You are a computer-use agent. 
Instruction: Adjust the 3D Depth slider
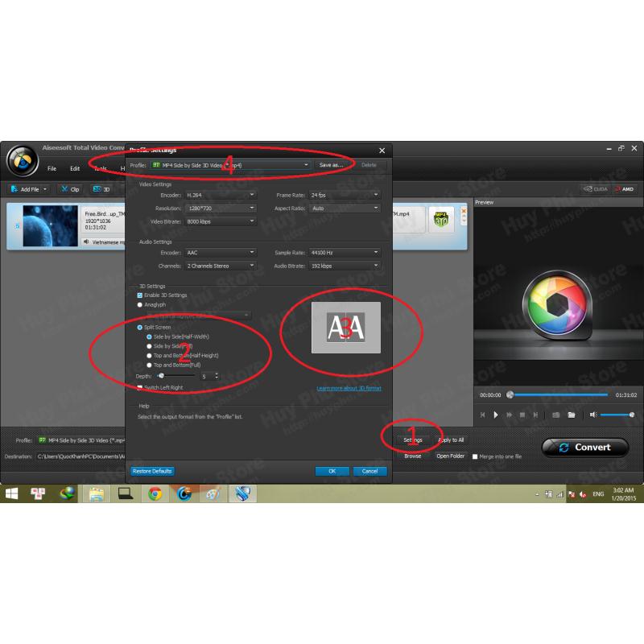176,376
